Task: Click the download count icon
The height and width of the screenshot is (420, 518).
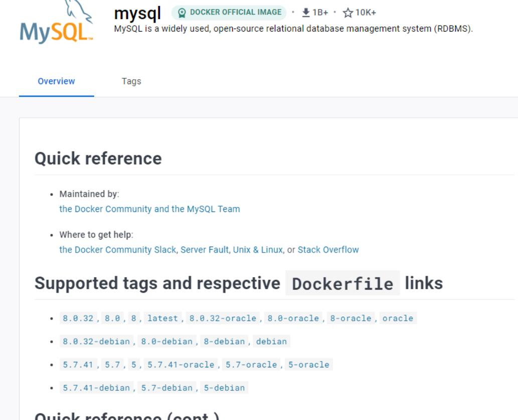Action: pyautogui.click(x=306, y=13)
